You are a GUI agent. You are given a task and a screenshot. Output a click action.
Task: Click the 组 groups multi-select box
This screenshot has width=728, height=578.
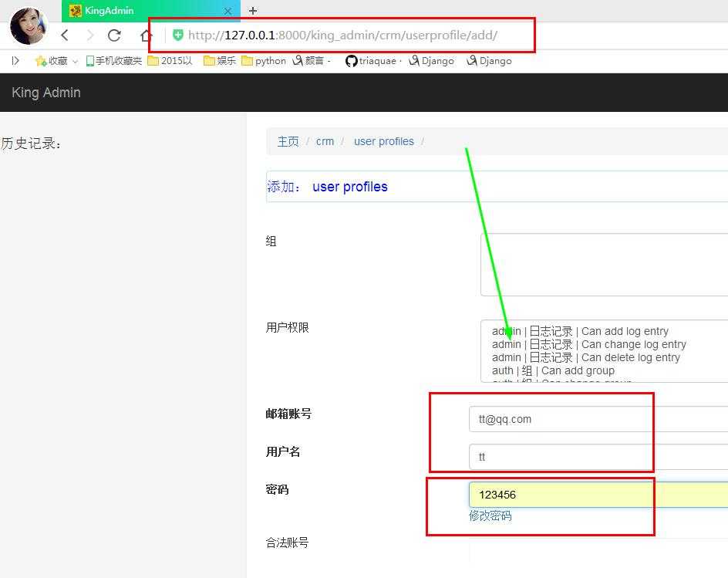click(604, 265)
